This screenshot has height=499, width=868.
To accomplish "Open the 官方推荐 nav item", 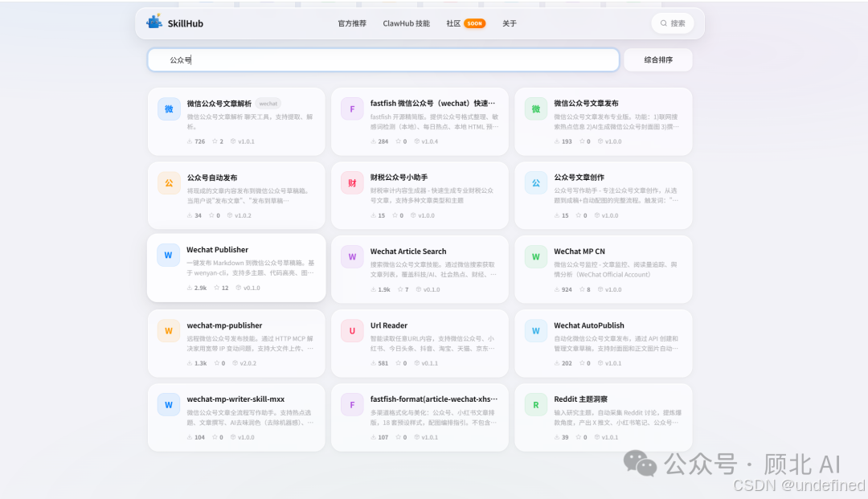I will pyautogui.click(x=352, y=23).
